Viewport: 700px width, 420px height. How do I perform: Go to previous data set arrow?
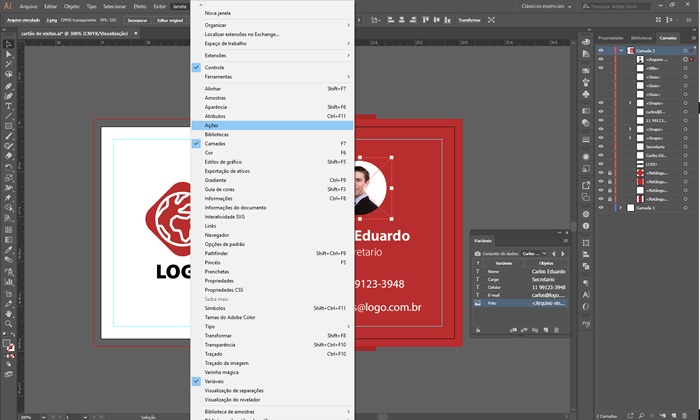[x=554, y=254]
